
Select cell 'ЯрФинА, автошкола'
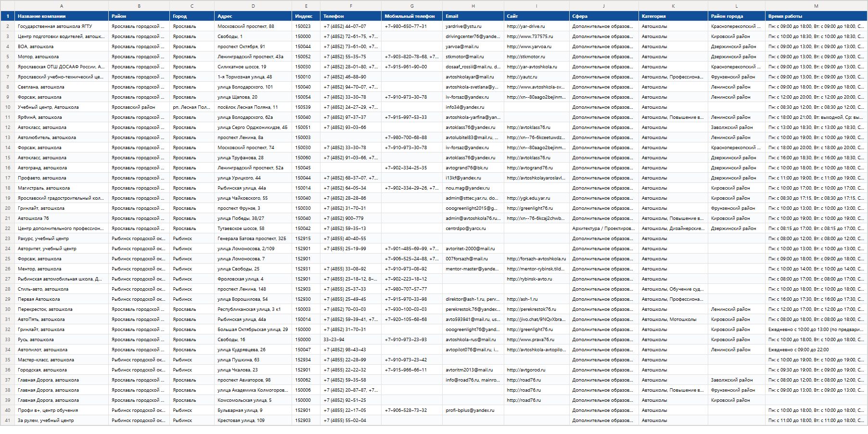[62, 117]
